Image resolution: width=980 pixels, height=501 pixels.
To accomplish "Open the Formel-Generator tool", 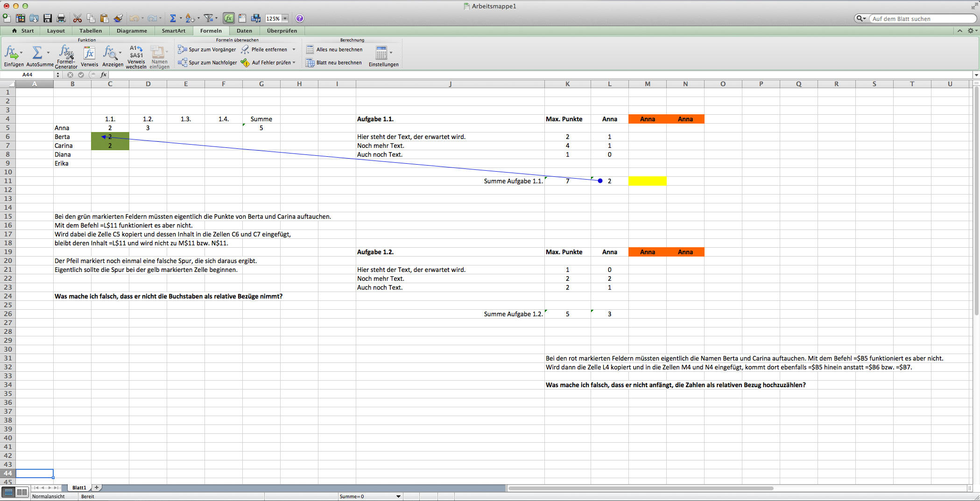I will pyautogui.click(x=66, y=56).
